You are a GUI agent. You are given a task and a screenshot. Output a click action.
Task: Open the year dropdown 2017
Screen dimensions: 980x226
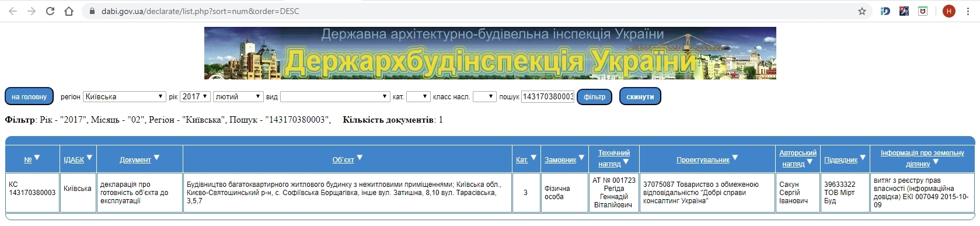195,96
